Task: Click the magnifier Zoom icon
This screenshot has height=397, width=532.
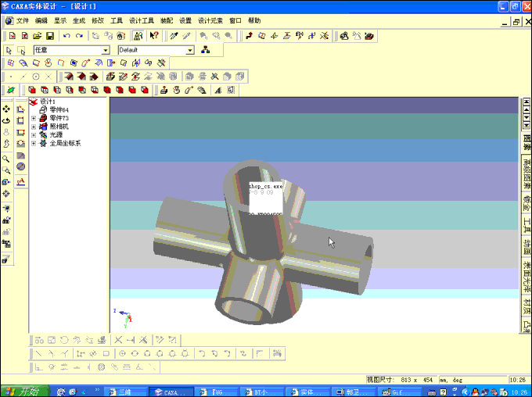Action: (6, 159)
